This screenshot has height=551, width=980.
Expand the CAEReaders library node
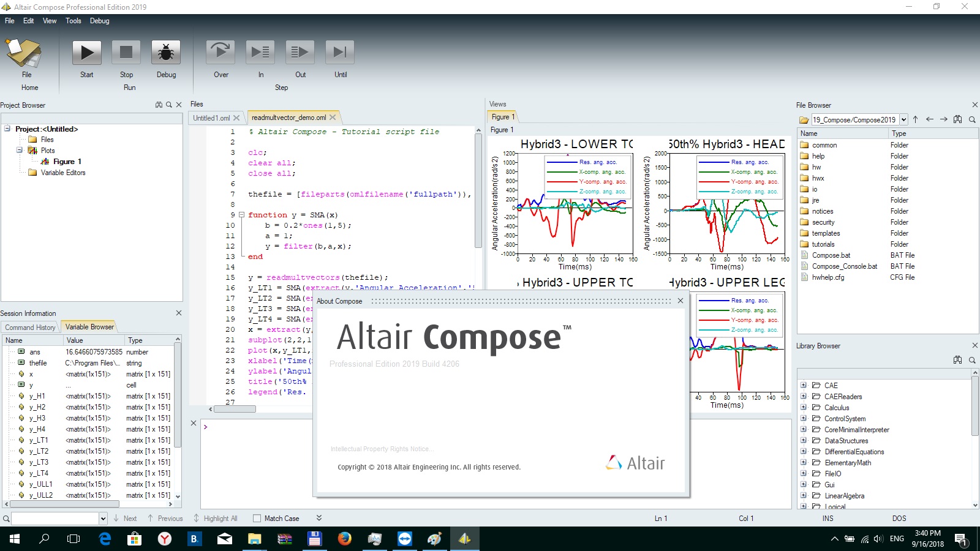pyautogui.click(x=804, y=396)
